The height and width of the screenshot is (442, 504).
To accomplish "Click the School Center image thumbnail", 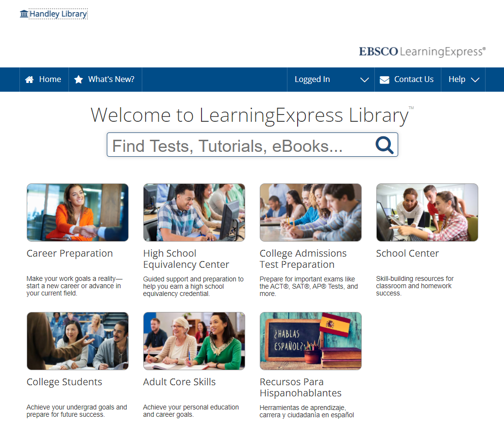I will pos(427,212).
